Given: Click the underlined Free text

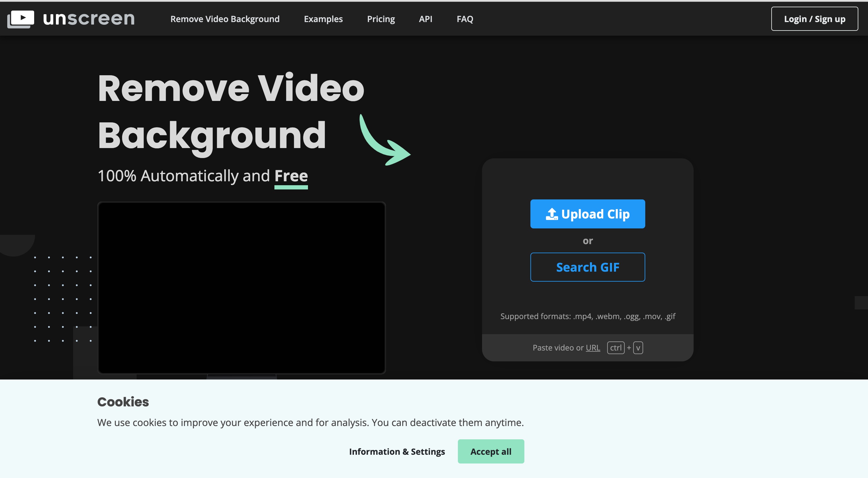Looking at the screenshot, I should coord(291,176).
